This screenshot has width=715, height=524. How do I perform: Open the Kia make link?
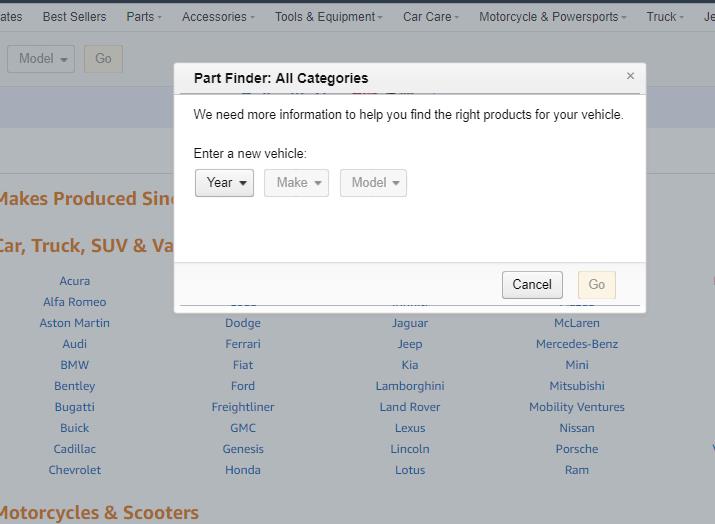tap(410, 365)
